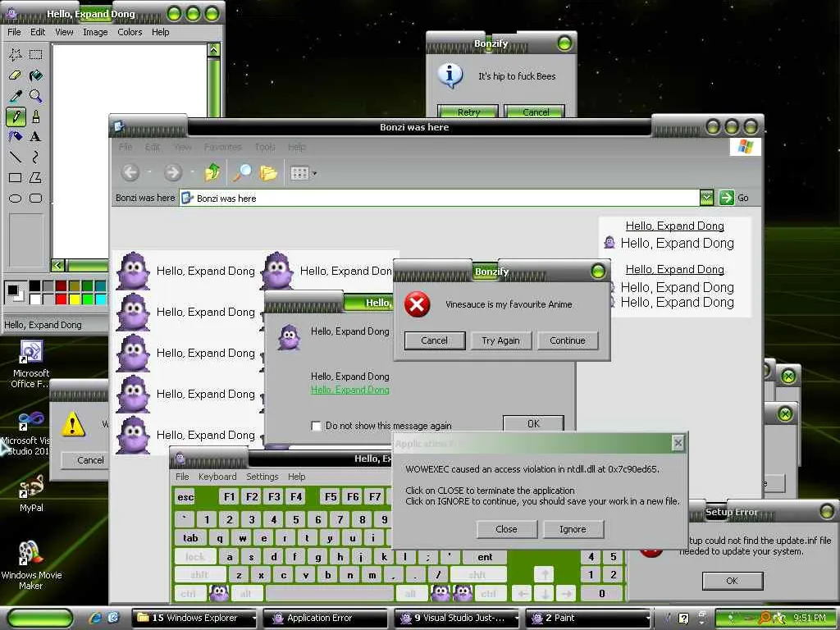Select the Text tool in Paint
This screenshot has height=630, width=840.
[36, 137]
